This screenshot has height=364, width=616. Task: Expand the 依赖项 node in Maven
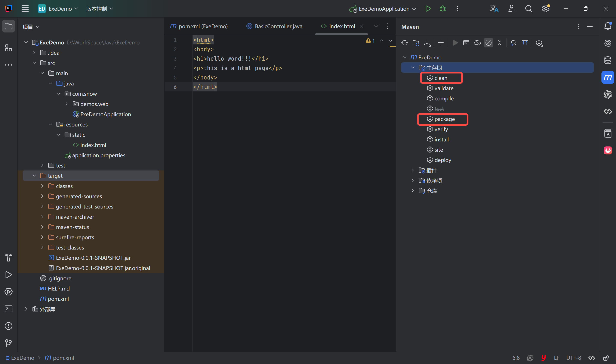coord(413,181)
